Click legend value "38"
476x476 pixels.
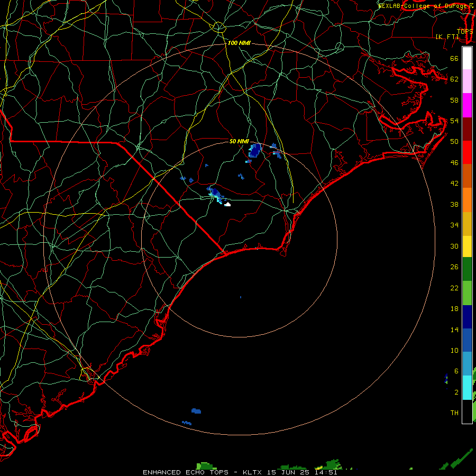click(x=454, y=204)
